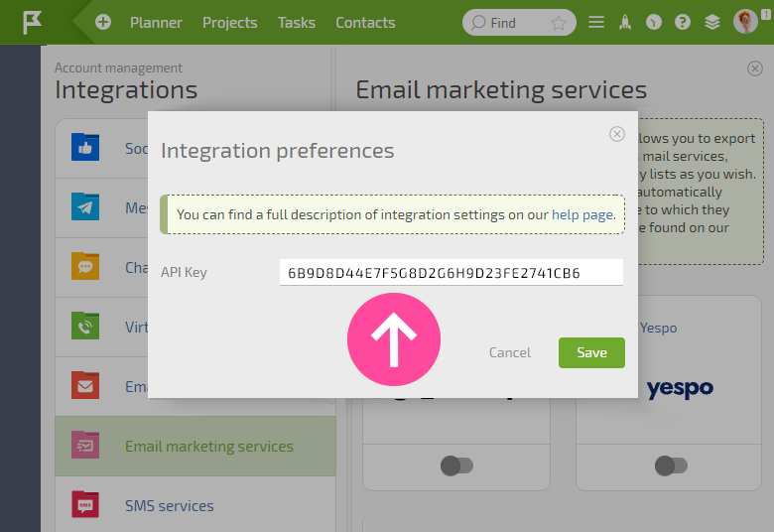Click the clock timer icon in header
Viewport: 774px width, 532px height.
click(x=654, y=22)
